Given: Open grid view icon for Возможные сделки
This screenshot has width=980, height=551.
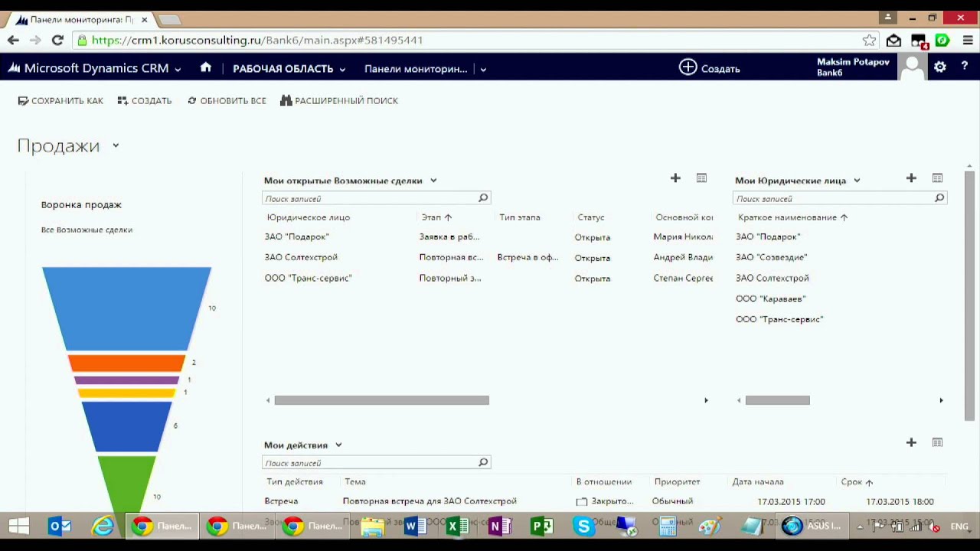Looking at the screenshot, I should point(701,178).
